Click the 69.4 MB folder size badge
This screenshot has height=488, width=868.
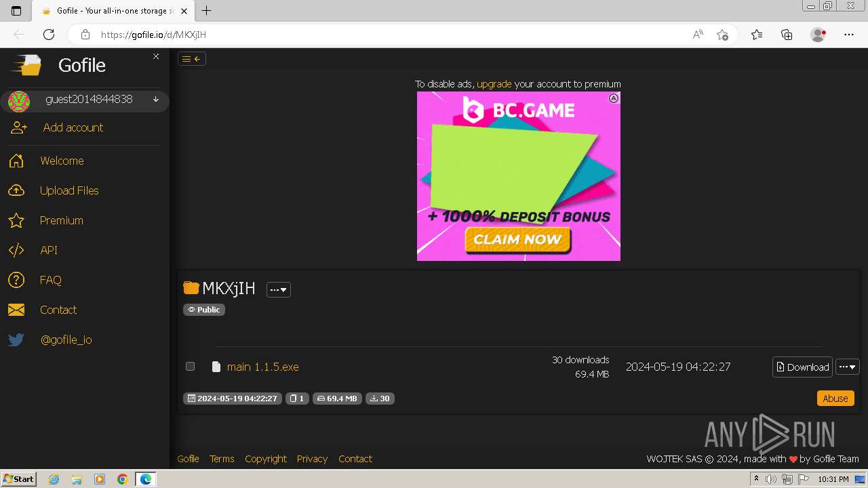coord(337,399)
